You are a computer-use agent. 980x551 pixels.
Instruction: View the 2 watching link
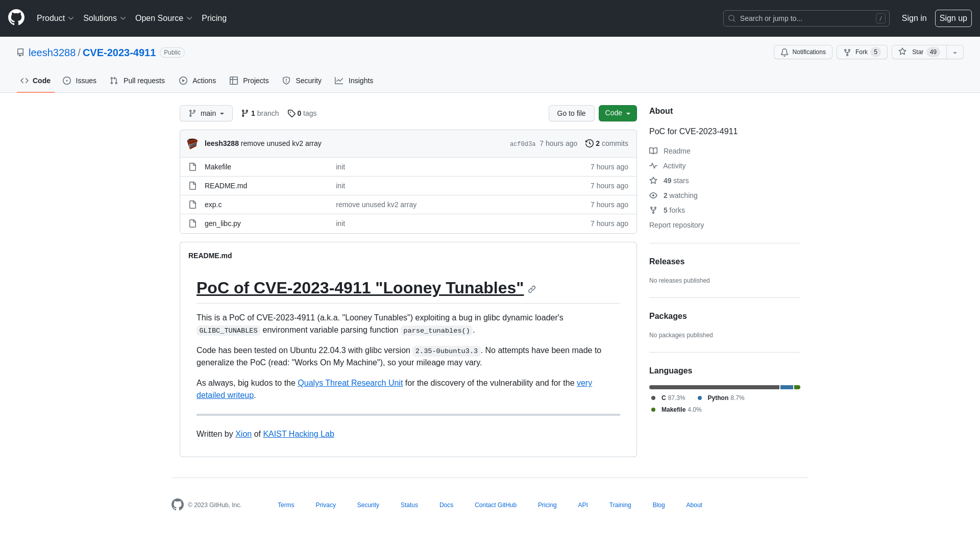[x=673, y=195]
